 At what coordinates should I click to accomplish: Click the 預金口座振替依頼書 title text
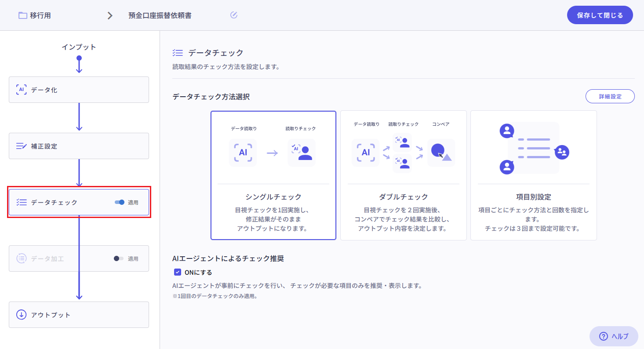[160, 15]
